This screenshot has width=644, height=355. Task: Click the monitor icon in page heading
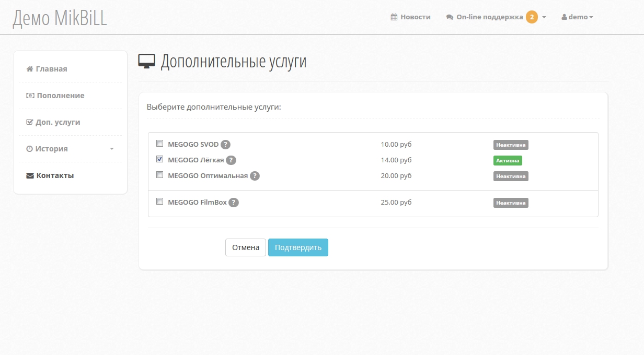tap(147, 62)
